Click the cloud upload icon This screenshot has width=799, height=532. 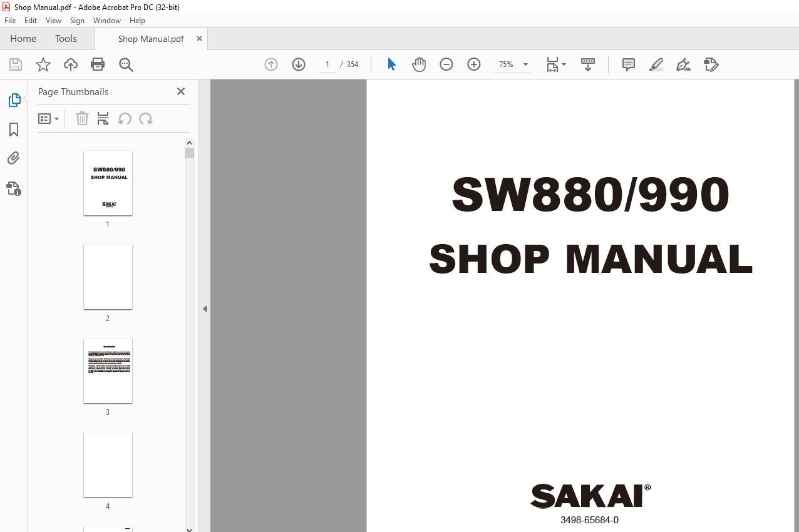coord(71,64)
